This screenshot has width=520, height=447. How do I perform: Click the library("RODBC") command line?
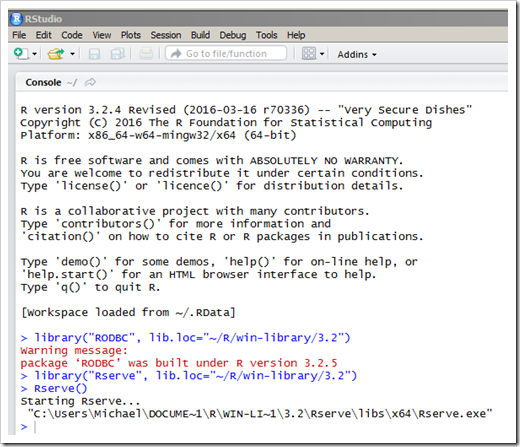(185, 338)
